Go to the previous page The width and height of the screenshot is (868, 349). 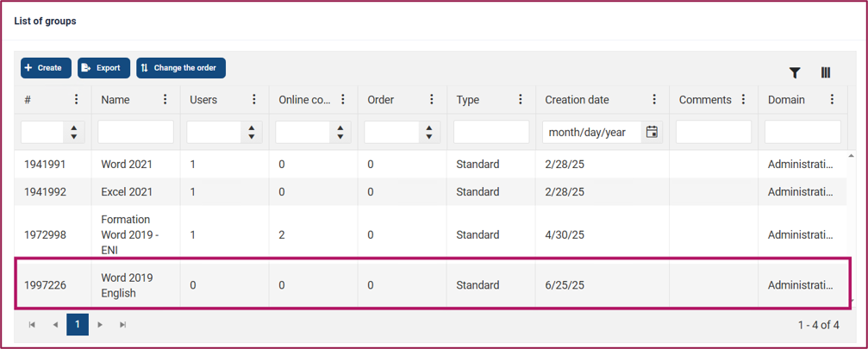point(55,325)
